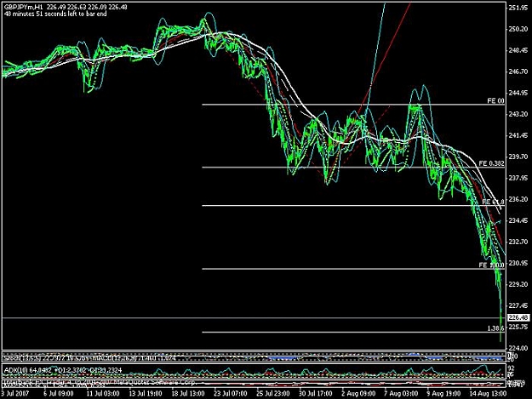Click the MetaQuotes Software Corp. copyright text
The image size is (532, 399).
pyautogui.click(x=157, y=382)
